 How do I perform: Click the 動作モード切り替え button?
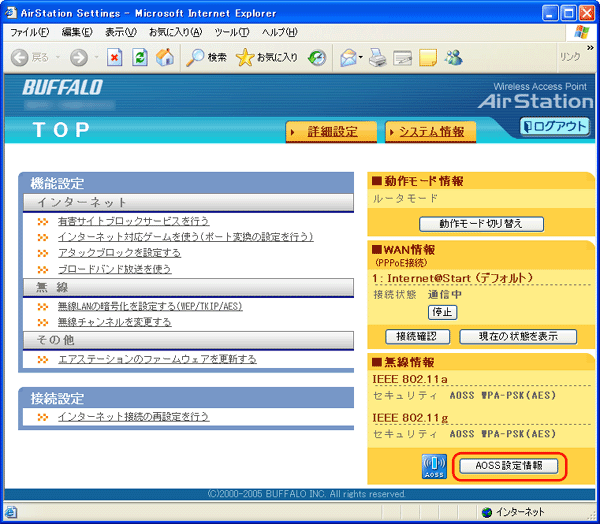(481, 224)
